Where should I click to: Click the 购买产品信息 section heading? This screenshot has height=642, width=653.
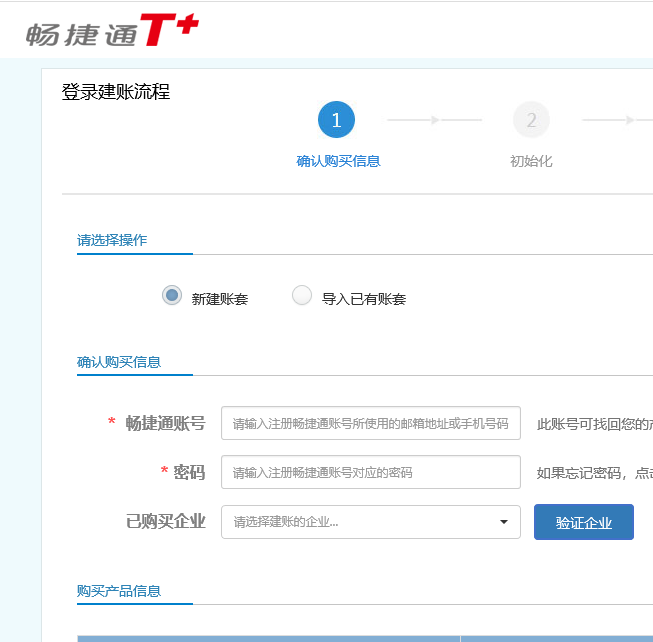pyautogui.click(x=119, y=591)
